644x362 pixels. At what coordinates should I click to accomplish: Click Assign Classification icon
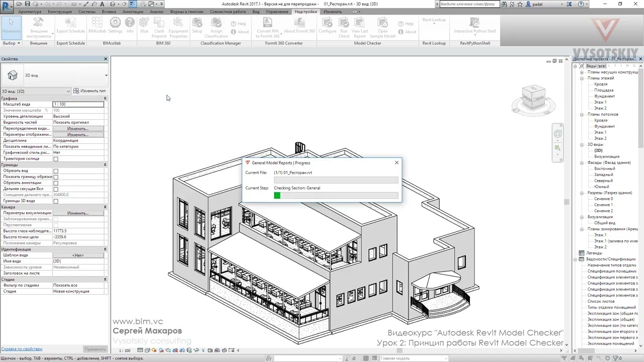coord(216,27)
